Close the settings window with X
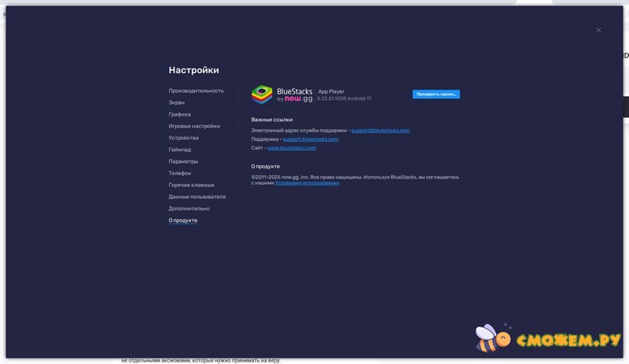The width and height of the screenshot is (629, 364). pyautogui.click(x=598, y=30)
